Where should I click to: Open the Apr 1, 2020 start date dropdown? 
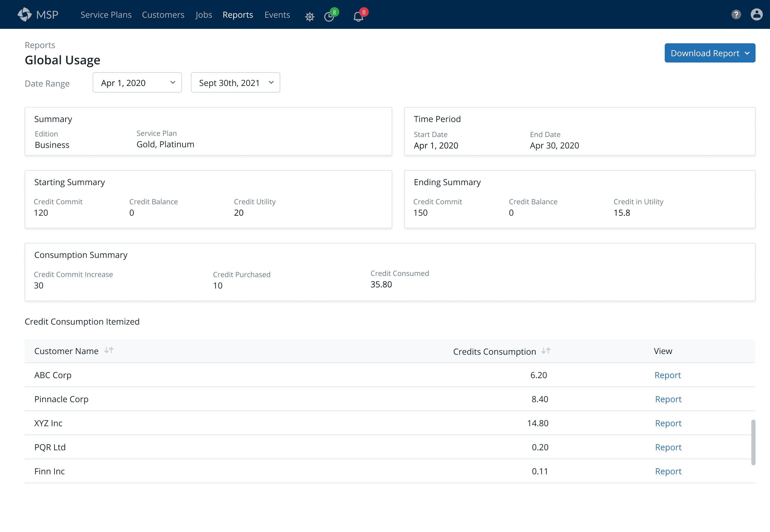pos(137,83)
